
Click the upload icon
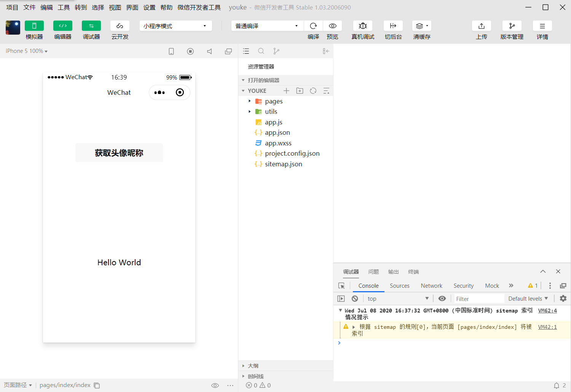[482, 26]
